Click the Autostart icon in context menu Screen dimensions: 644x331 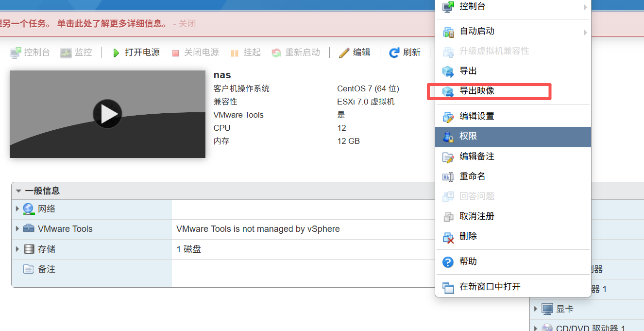click(448, 32)
